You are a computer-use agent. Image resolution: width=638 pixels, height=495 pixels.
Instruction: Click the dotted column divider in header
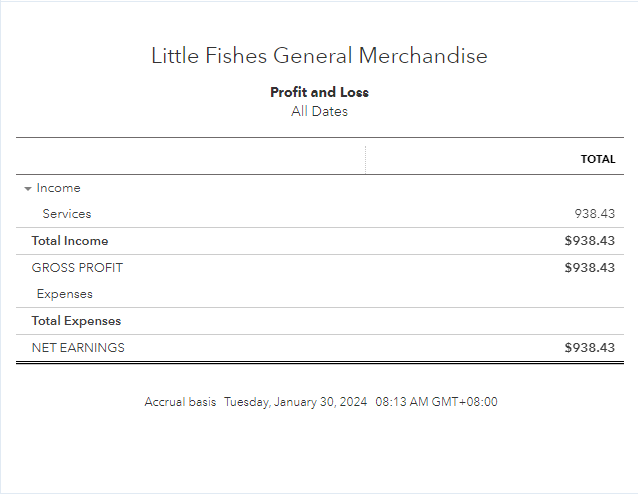click(x=366, y=159)
